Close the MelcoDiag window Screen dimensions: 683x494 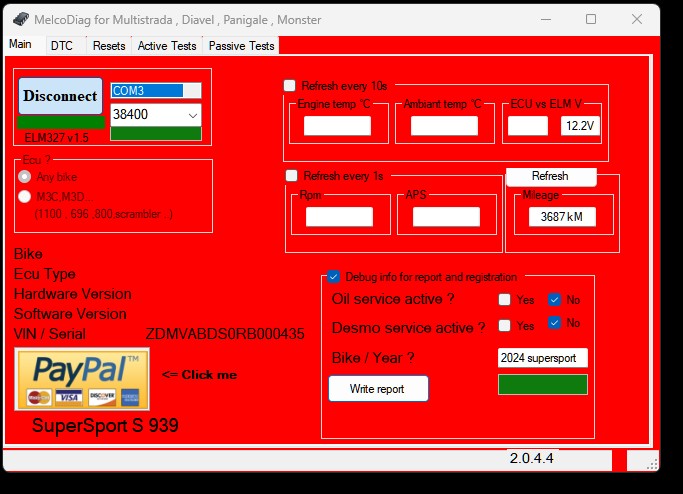637,19
